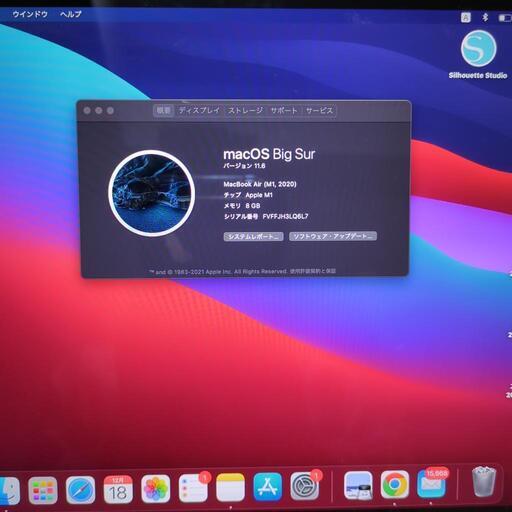
Task: Open the Notes app from the Dock
Action: pos(230,488)
